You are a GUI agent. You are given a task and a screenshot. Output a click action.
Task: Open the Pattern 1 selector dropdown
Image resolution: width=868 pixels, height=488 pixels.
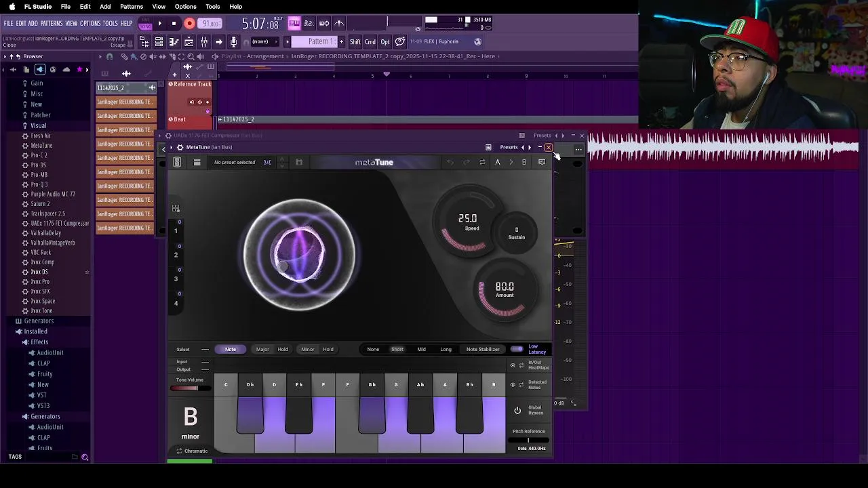(322, 41)
